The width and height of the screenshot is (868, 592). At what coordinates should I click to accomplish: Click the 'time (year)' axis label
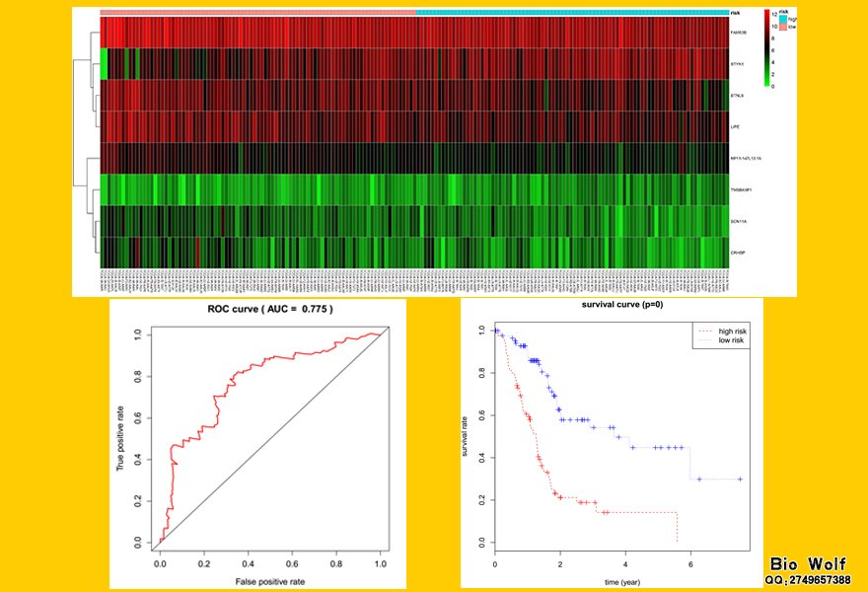[x=622, y=582]
